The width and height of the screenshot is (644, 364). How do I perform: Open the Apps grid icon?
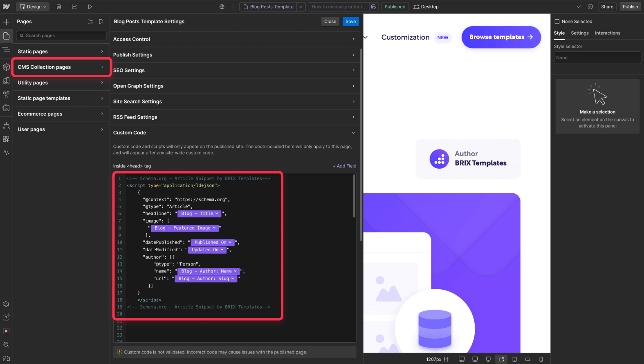coord(6,139)
